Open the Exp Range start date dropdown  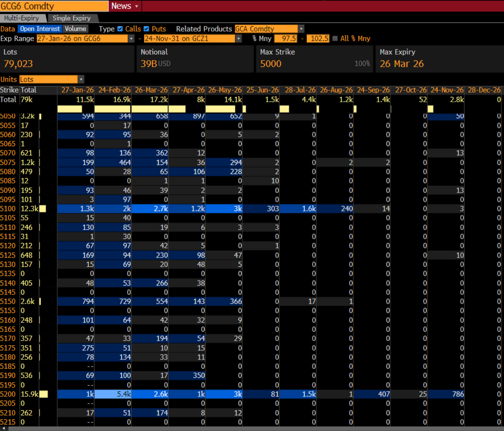point(131,38)
